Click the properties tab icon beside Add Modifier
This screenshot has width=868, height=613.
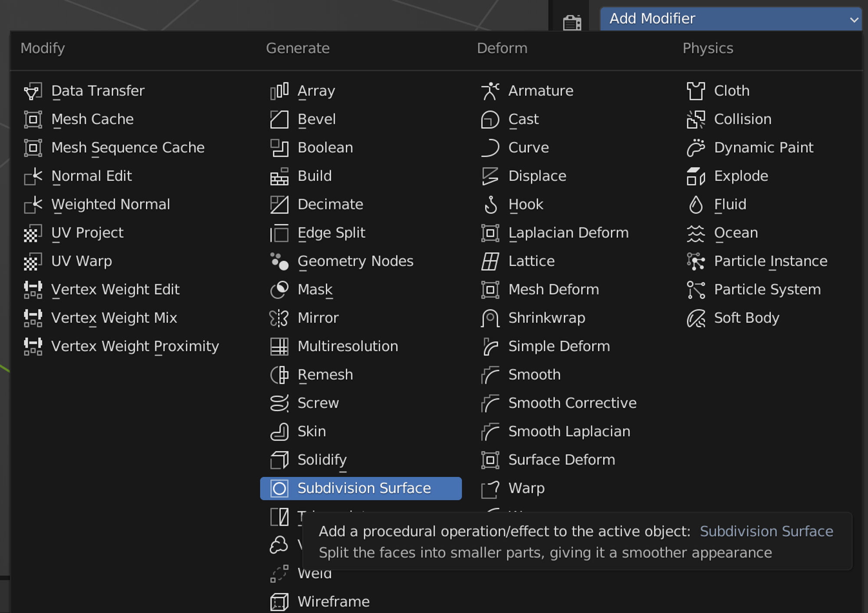572,22
